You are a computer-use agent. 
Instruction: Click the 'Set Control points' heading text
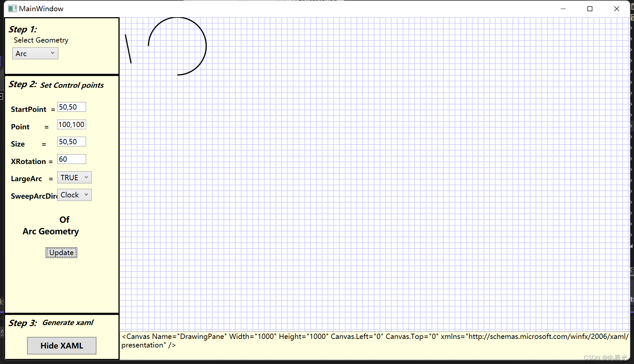(x=72, y=85)
